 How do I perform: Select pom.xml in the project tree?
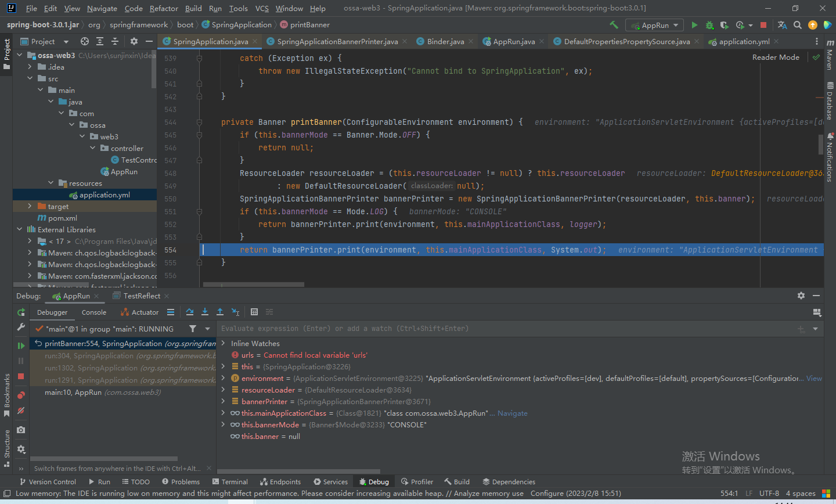[63, 218]
